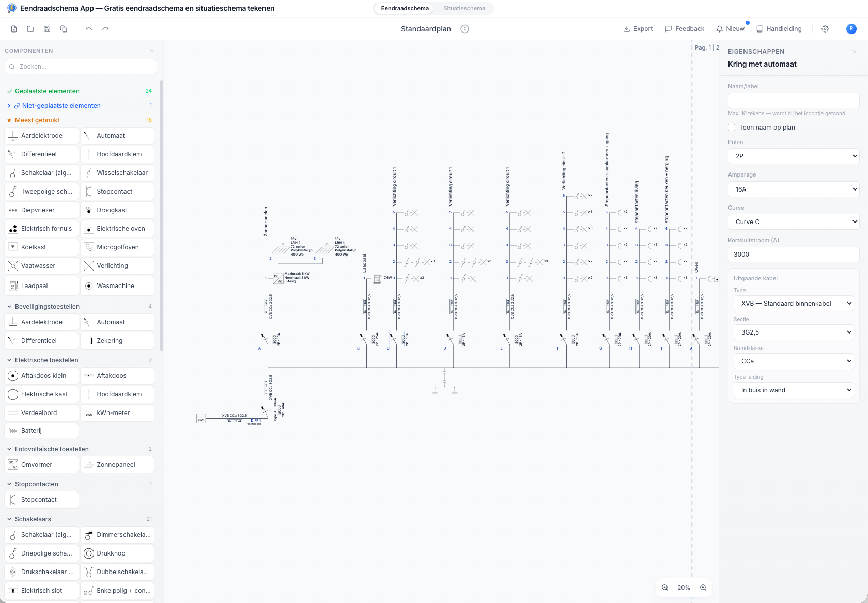
Task: Select the Microgolfoven component
Action: tap(117, 247)
